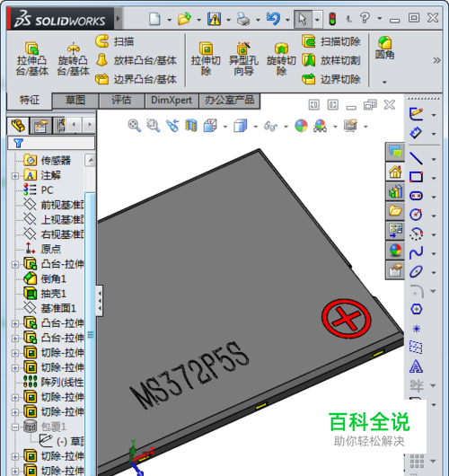Switch to the 特征 tab
This screenshot has width=449, height=476.
30,101
